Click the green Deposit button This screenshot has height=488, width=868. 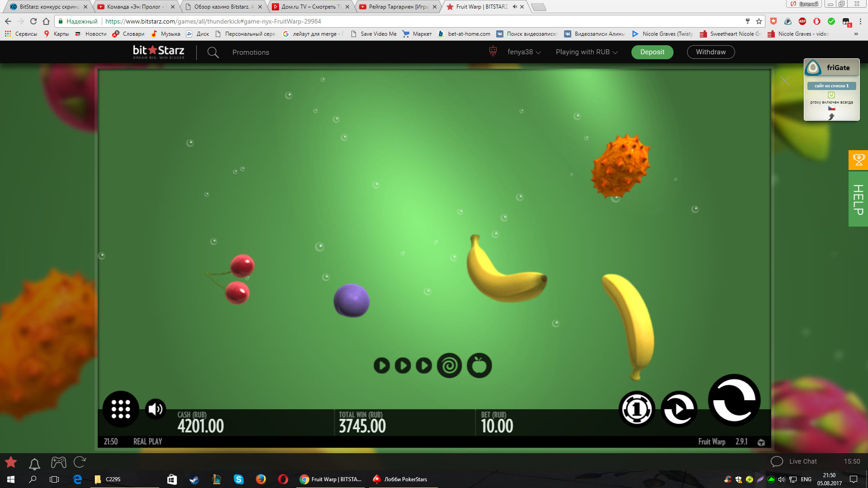click(652, 52)
